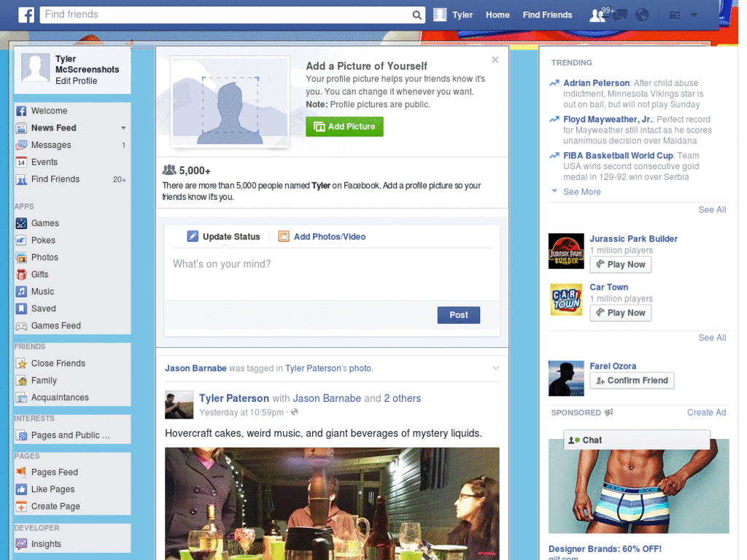
Task: Click the Find Friends sidebar icon
Action: tap(21, 179)
